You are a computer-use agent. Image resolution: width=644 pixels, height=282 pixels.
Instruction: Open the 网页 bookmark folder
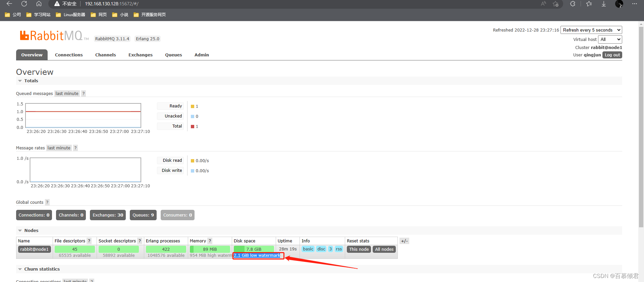coord(99,15)
